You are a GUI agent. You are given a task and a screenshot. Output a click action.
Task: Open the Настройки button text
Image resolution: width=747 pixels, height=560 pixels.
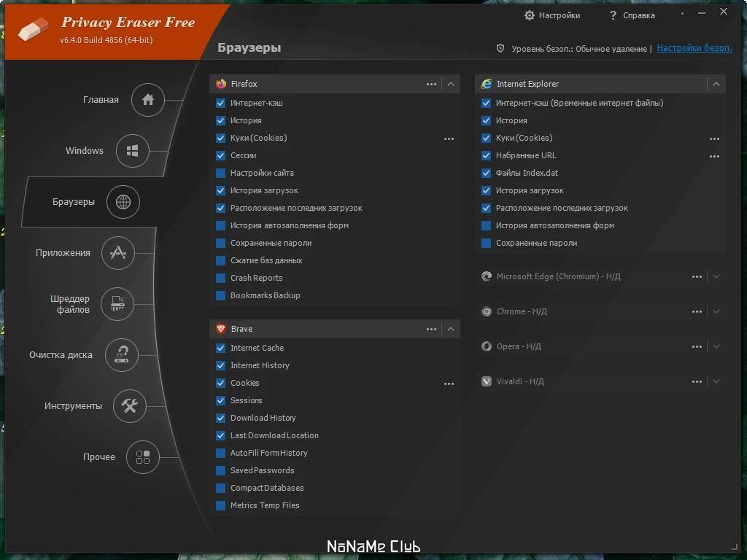click(560, 16)
